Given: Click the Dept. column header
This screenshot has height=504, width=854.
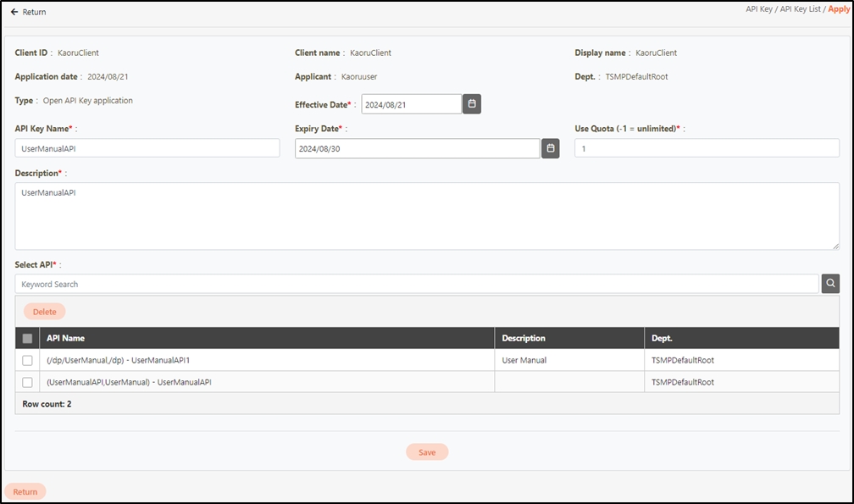Looking at the screenshot, I should (662, 338).
